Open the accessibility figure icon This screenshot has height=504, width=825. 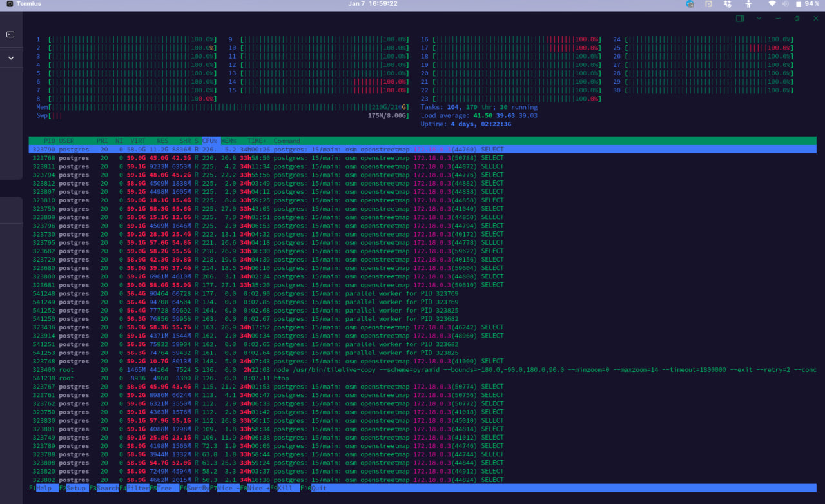749,4
